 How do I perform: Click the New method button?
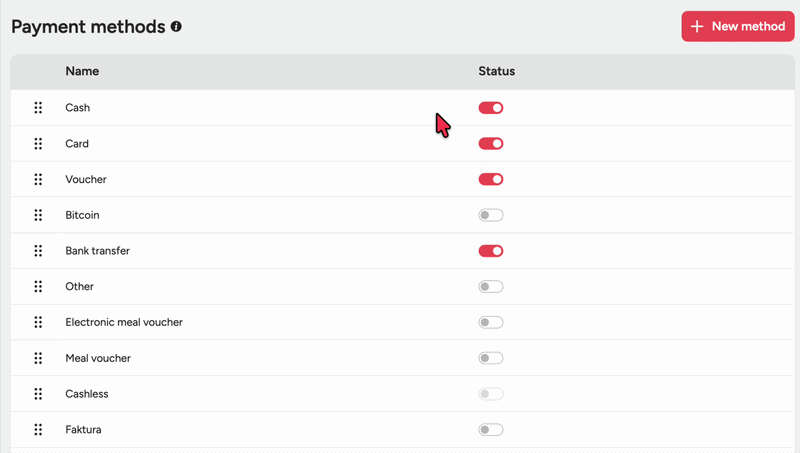pos(738,27)
